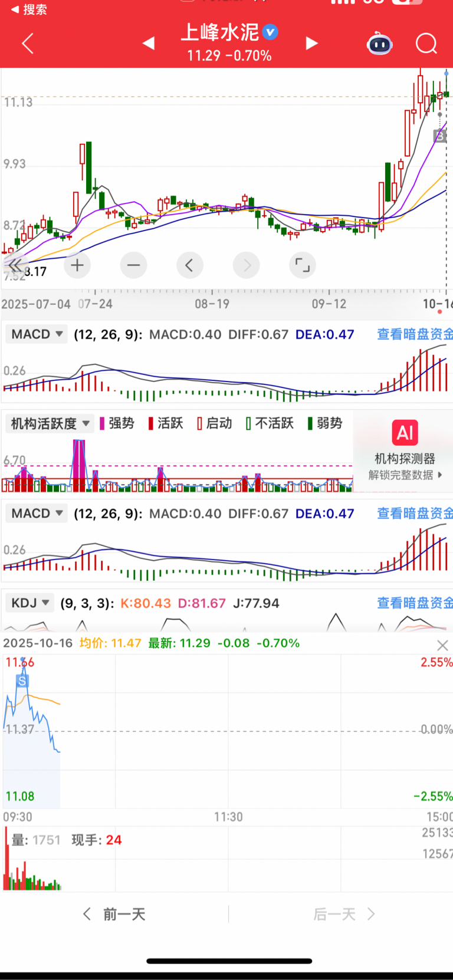The image size is (453, 980).
Task: Tap the date 2025-10-16 in intraday header
Action: [38, 643]
